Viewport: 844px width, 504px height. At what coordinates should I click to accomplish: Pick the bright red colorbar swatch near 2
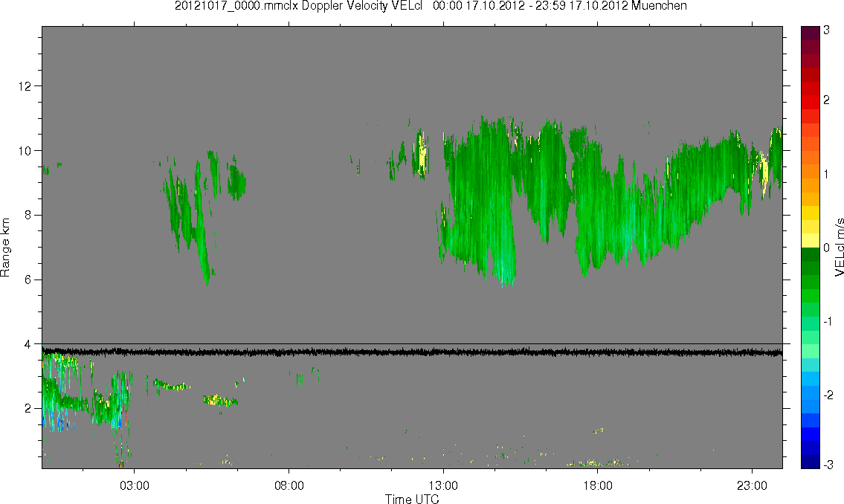[810, 102]
